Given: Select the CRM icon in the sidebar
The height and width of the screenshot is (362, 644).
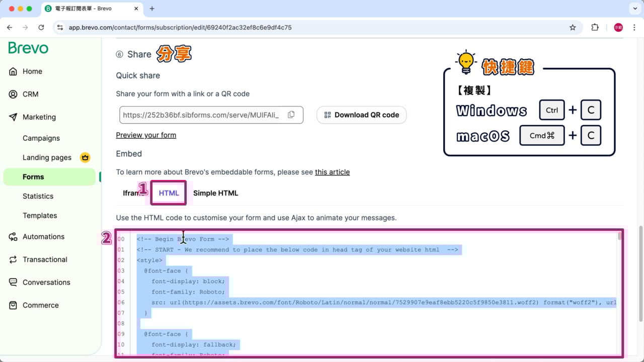Looking at the screenshot, I should click(13, 94).
